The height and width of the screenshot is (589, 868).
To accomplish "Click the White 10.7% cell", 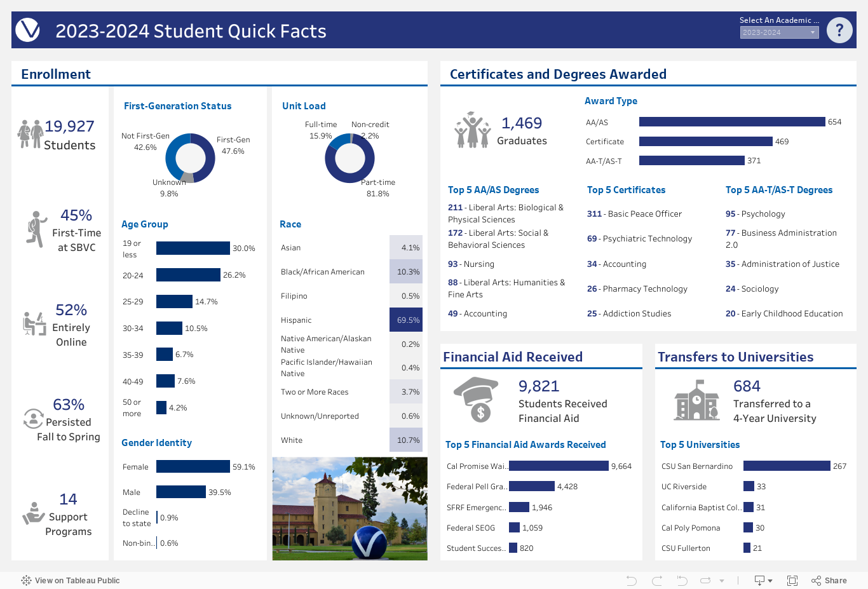I will click(x=406, y=440).
